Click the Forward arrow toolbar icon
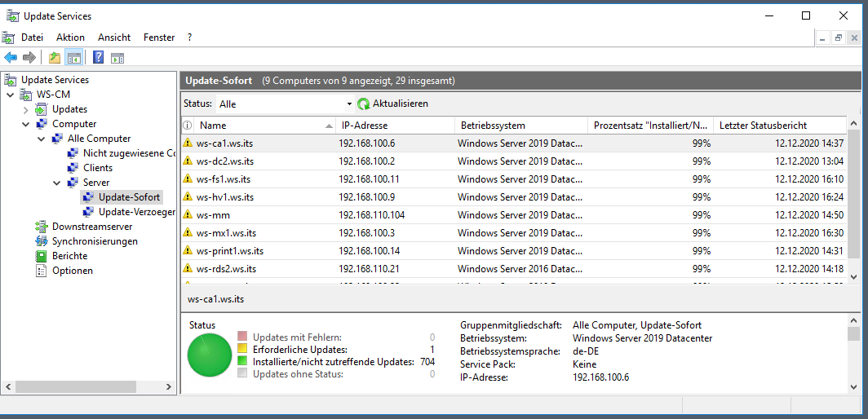Screen dimensions: 868x419 point(29,57)
